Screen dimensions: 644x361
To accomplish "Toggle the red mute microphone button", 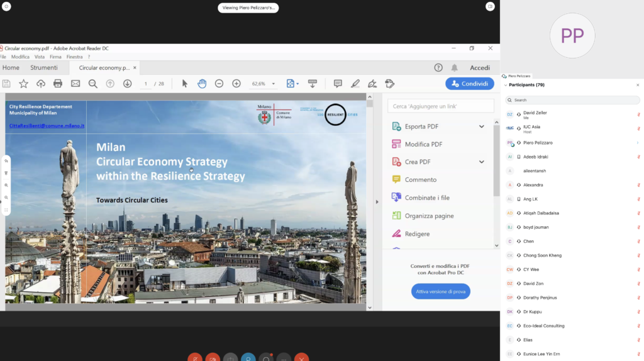I will click(x=195, y=358).
